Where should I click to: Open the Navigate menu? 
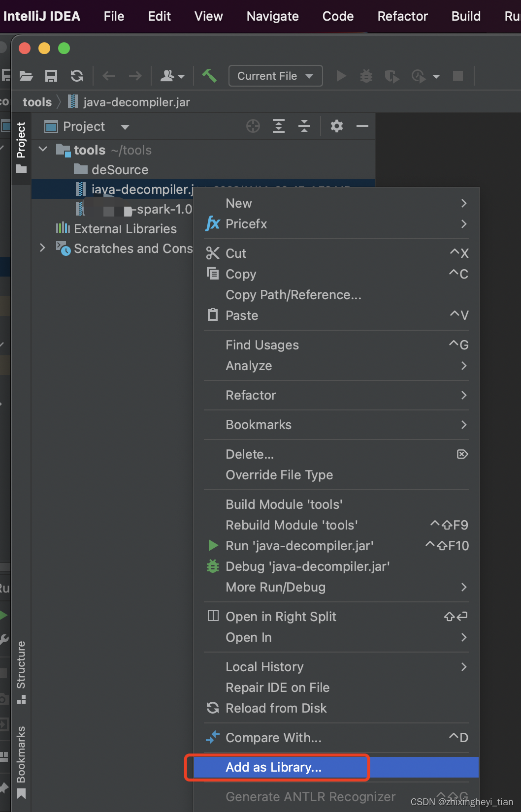273,16
